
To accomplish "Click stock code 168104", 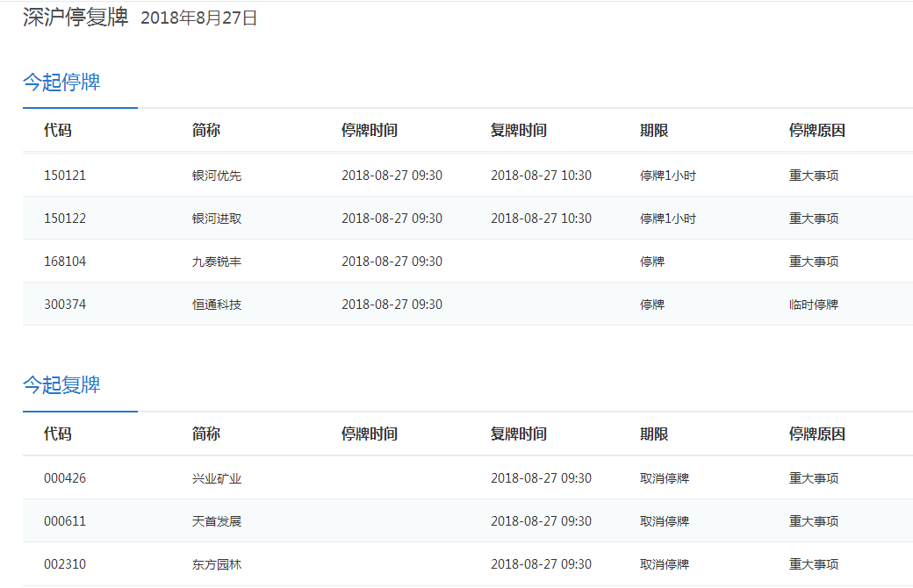I will [x=65, y=262].
